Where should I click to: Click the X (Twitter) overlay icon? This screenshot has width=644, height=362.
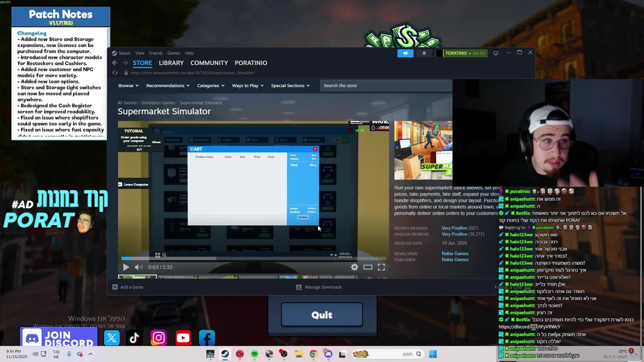(x=112, y=338)
